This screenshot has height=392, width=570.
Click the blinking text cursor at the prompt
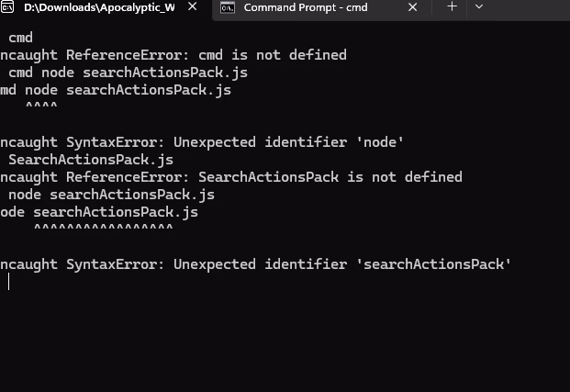tap(8, 282)
